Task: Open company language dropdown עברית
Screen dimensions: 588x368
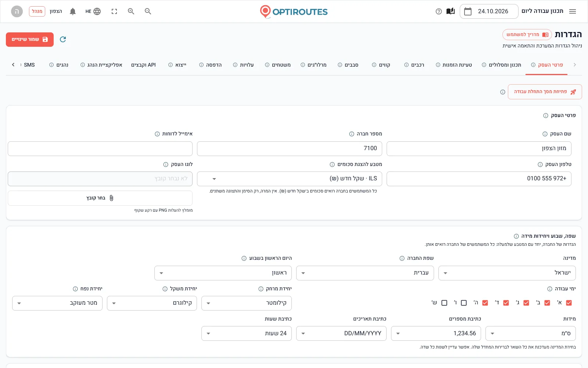Action: [x=365, y=273]
